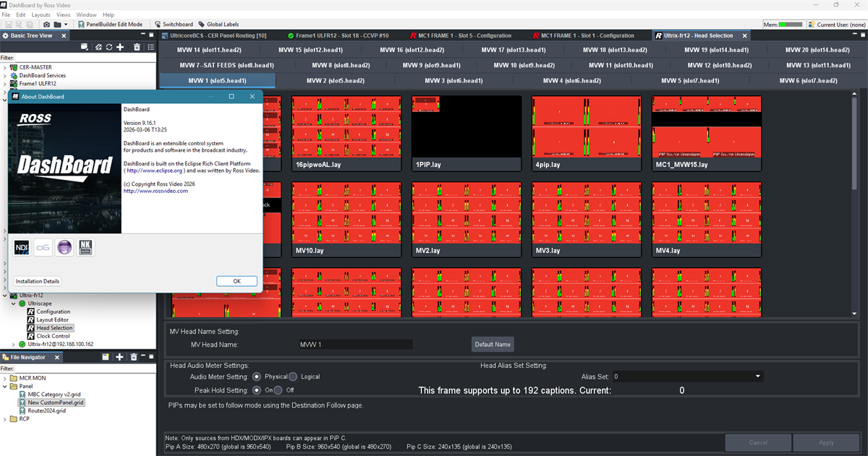Click the Default Name button
The image size is (868, 456).
[493, 344]
